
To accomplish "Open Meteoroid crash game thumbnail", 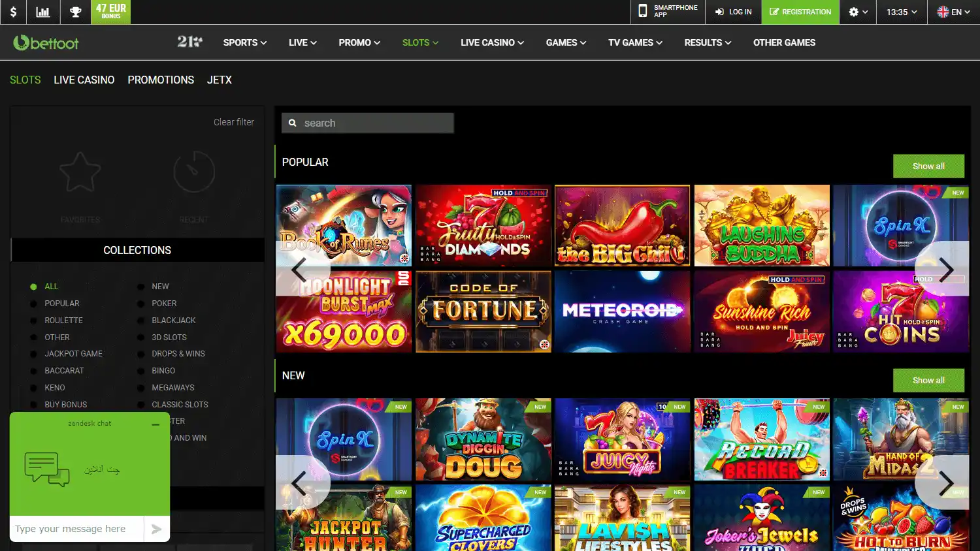I will coord(623,311).
